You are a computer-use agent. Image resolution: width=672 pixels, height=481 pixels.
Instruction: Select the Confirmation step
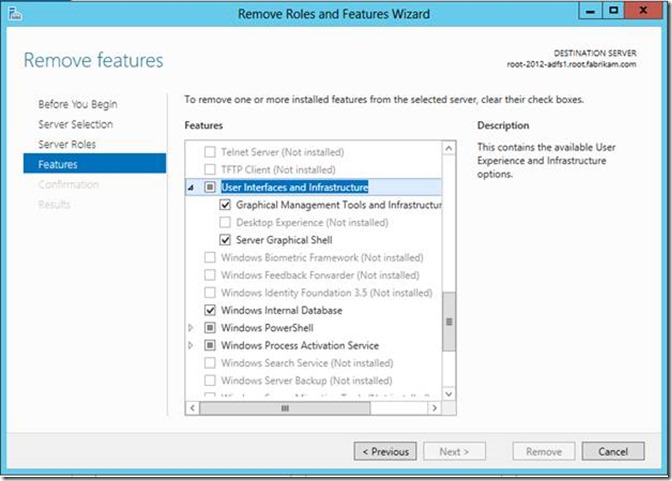coord(69,185)
